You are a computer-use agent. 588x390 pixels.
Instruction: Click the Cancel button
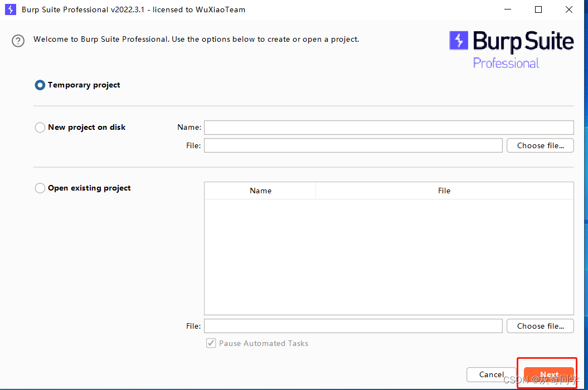(x=491, y=374)
